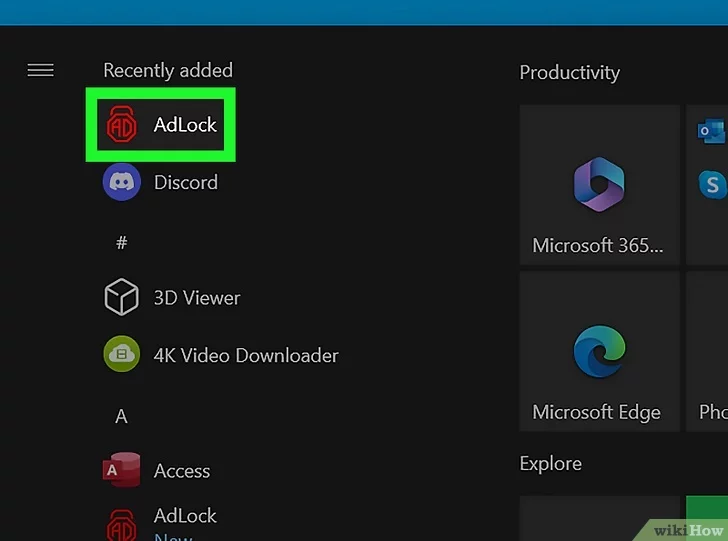Open the Microsoft 365 tile

pyautogui.click(x=599, y=198)
